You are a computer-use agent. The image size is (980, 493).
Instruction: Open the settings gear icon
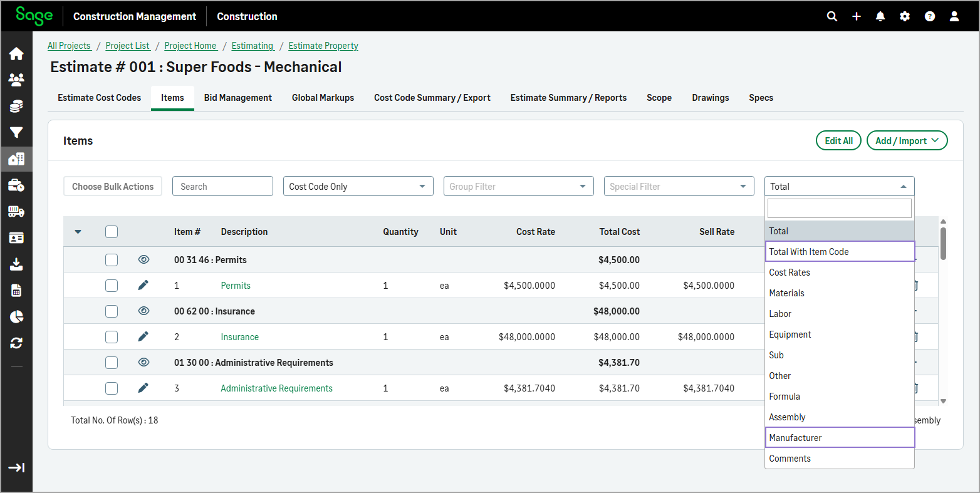coord(905,16)
